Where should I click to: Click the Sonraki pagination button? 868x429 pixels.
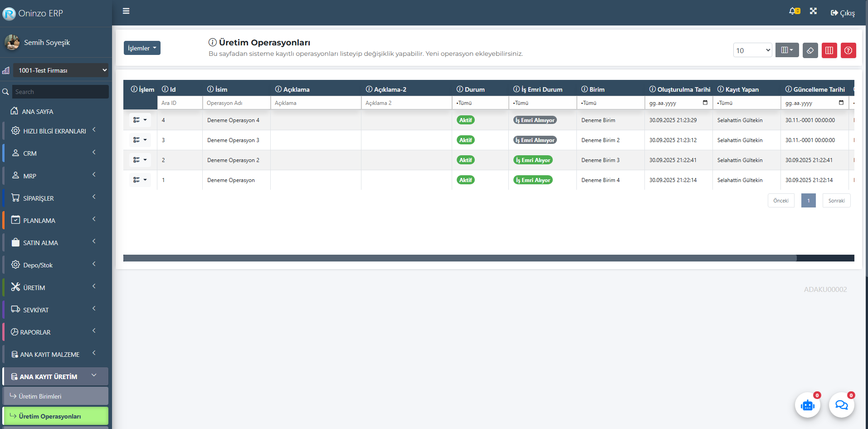836,201
